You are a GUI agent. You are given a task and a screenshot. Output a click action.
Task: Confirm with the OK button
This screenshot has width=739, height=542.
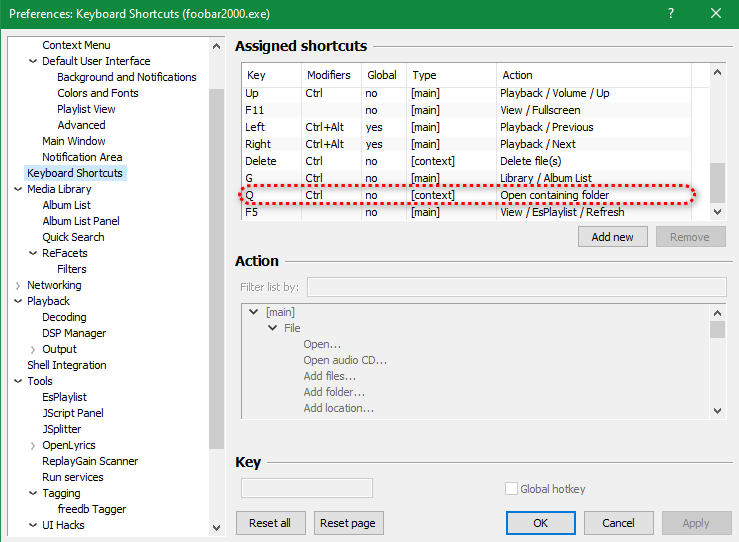pyautogui.click(x=540, y=523)
